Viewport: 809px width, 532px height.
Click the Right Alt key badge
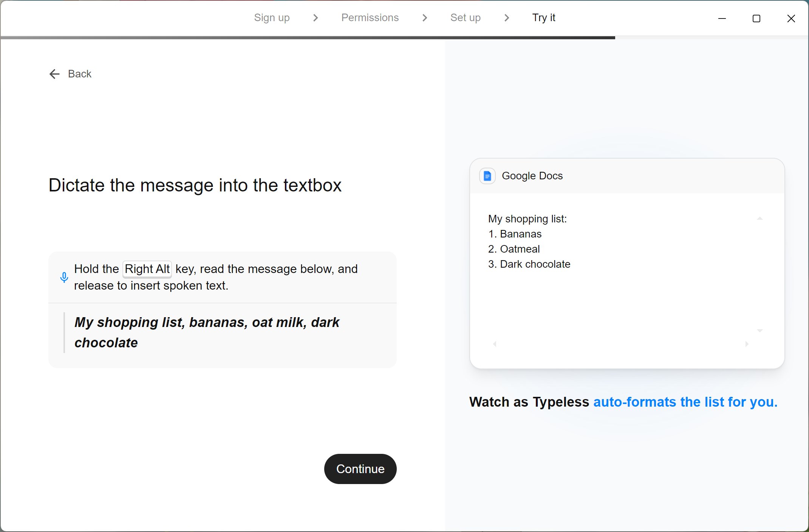(147, 269)
